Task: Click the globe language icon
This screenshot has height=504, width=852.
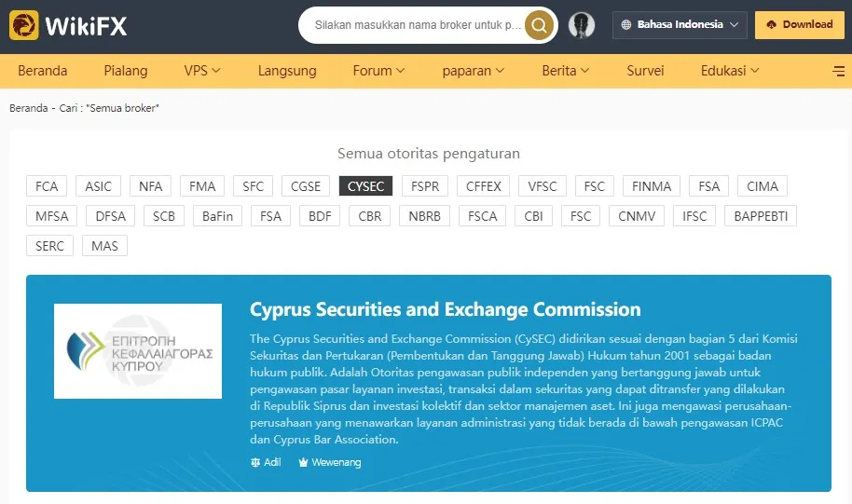Action: click(x=626, y=24)
